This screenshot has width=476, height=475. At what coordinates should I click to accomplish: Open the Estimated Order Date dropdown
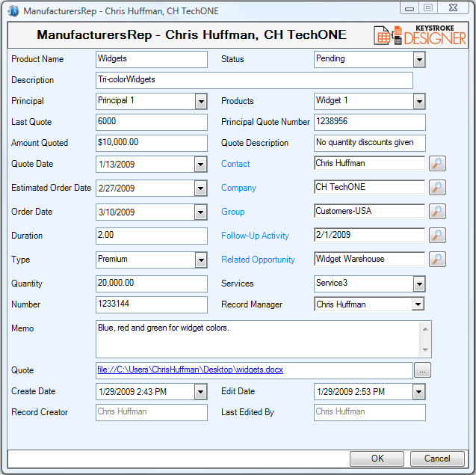click(x=200, y=188)
